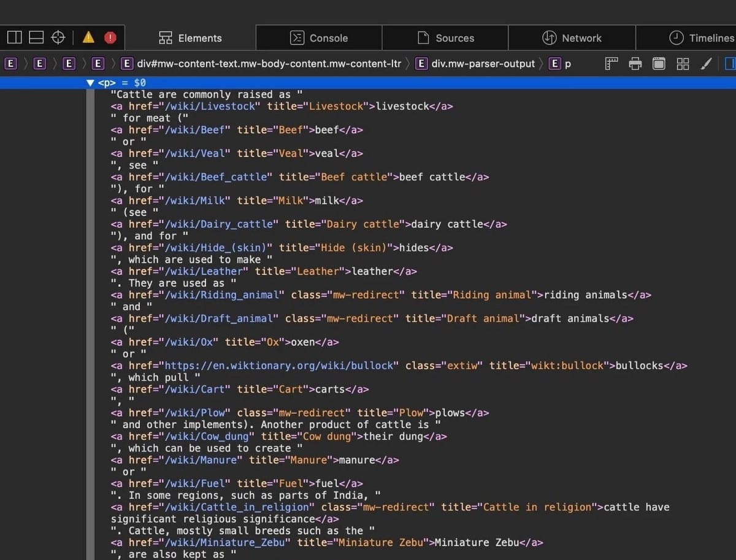Dock the Web Inspector to the bottom
This screenshot has height=560, width=736.
[36, 37]
